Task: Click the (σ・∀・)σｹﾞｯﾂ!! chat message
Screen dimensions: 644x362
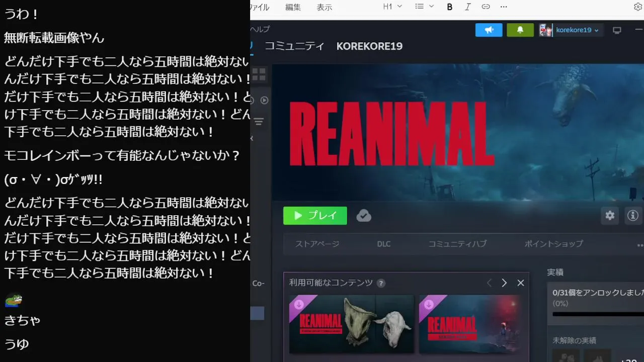Action: tap(53, 179)
